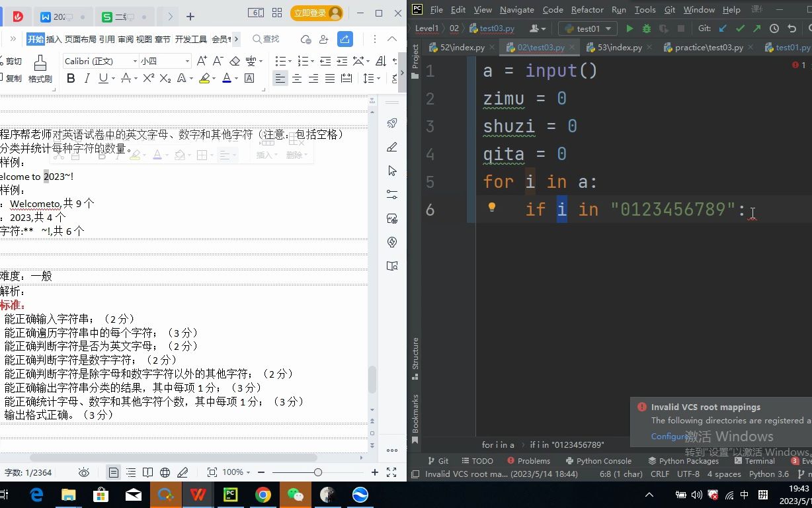812x508 pixels.
Task: Toggle eye protection mode in WPS status bar
Action: click(x=84, y=472)
